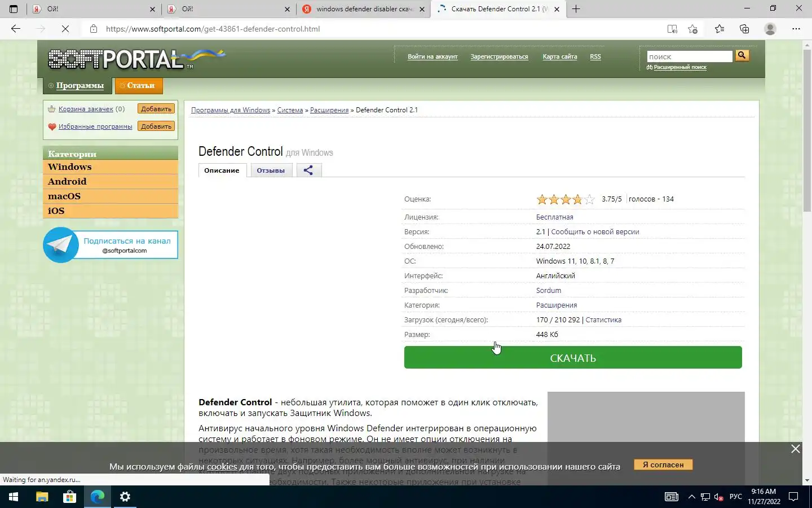812x508 pixels.
Task: Click the Telegram channel subscribe banner
Action: pos(111,244)
